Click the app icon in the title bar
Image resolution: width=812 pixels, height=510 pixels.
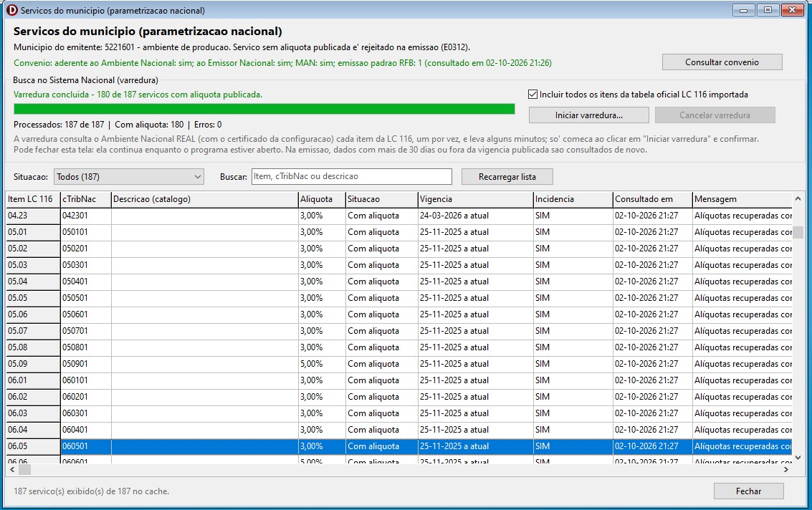point(11,10)
